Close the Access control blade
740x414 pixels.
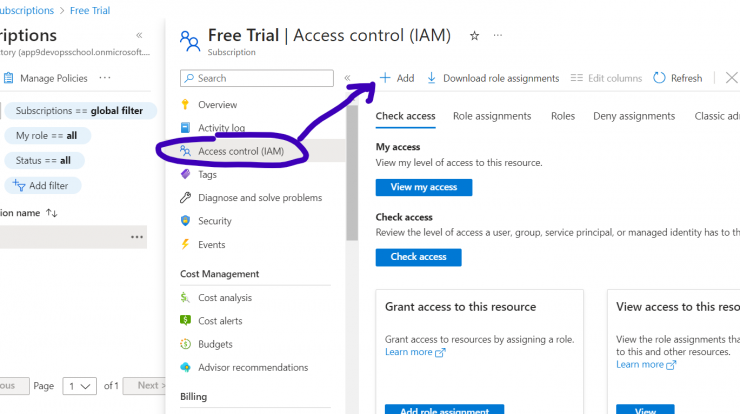(732, 78)
